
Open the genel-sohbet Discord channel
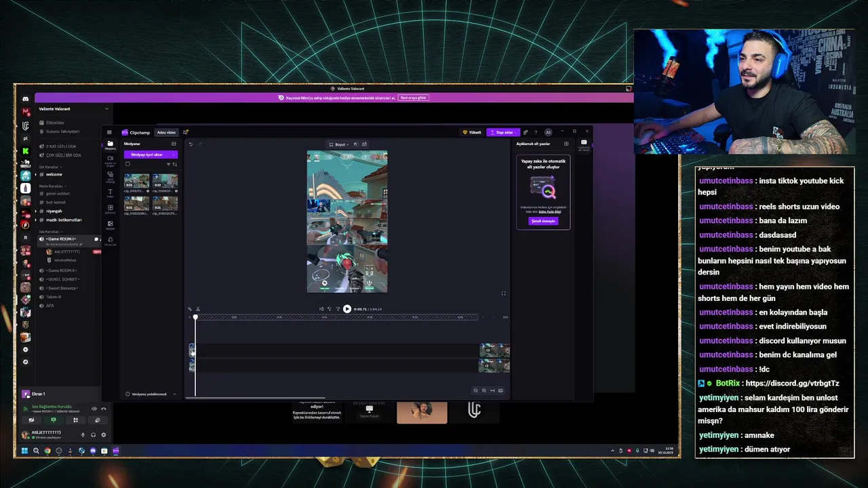[x=58, y=193]
